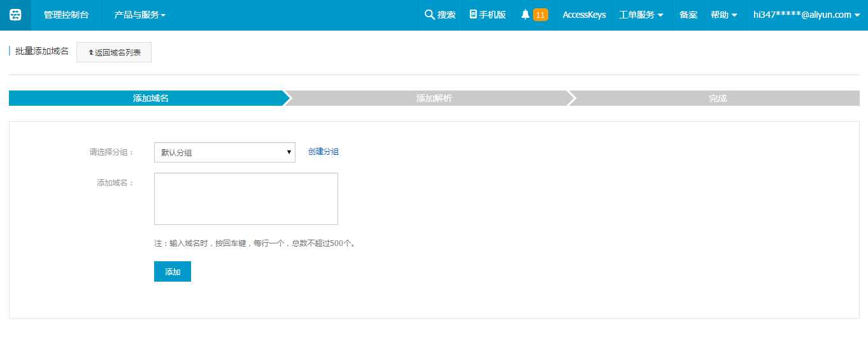Select the 完成 step tab
This screenshot has height=339, width=868.
(717, 98)
